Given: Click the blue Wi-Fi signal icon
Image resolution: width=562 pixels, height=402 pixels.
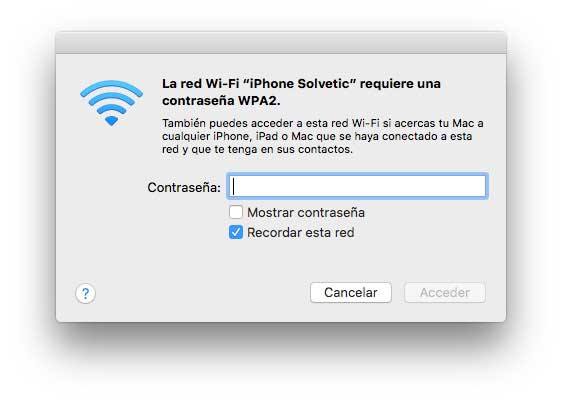Looking at the screenshot, I should (111, 103).
